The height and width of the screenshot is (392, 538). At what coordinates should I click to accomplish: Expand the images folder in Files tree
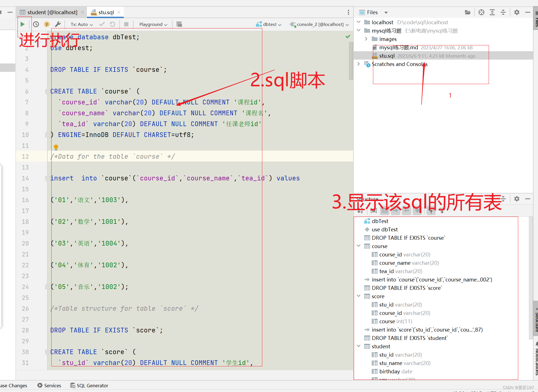tap(366, 39)
